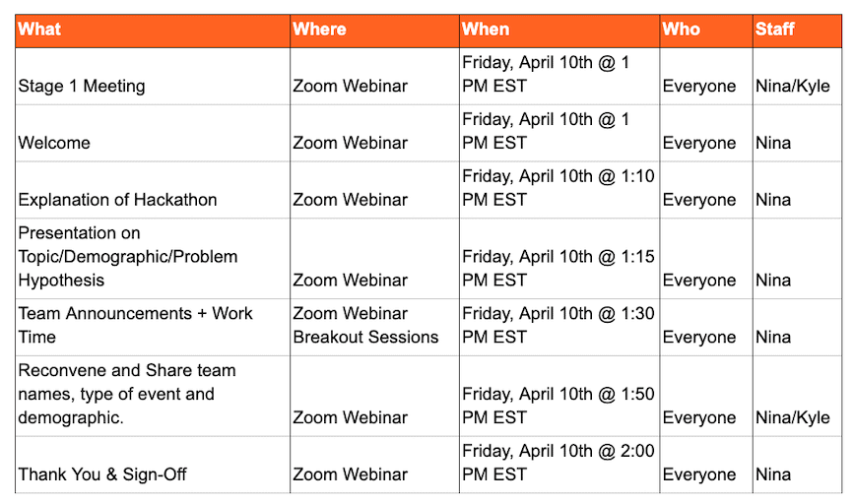Select "Team Announcements + Work Time" cell
The image size is (853, 504).
153,327
